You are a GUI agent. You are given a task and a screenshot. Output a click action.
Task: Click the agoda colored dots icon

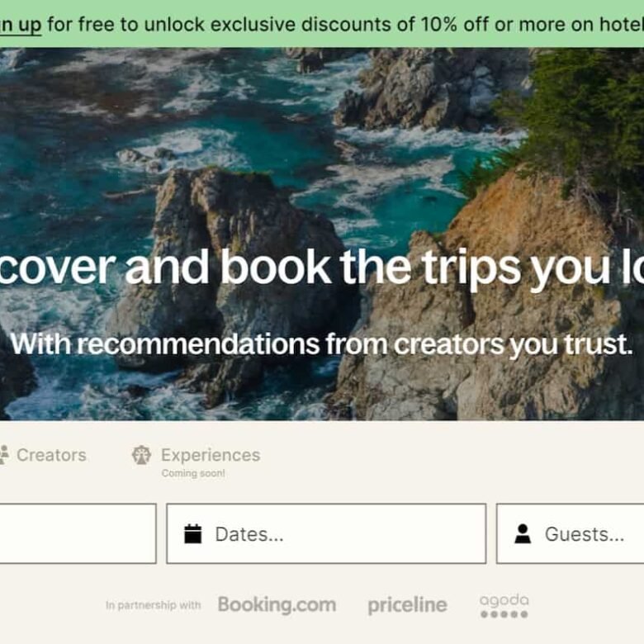[x=504, y=614]
